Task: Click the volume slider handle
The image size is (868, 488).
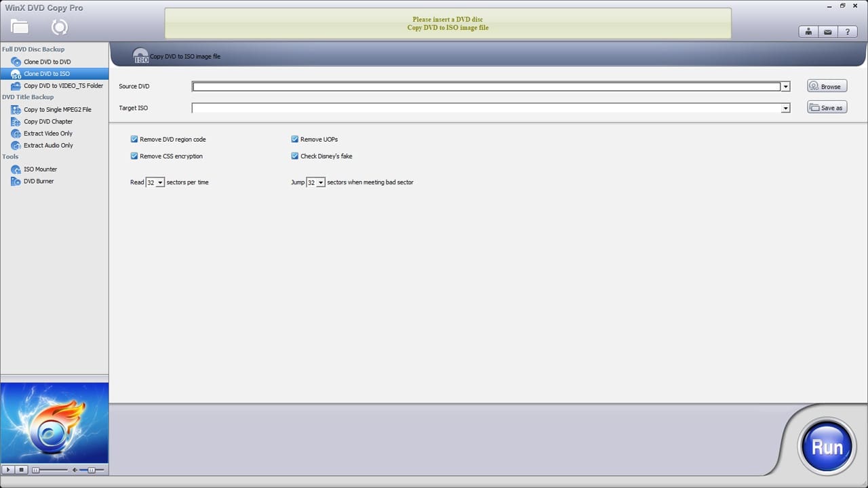Action: pyautogui.click(x=91, y=470)
